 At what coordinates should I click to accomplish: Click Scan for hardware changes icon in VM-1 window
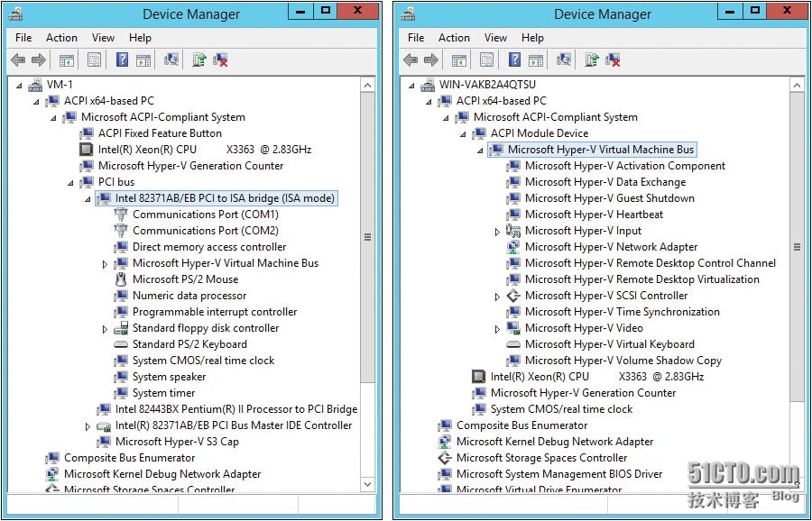click(171, 60)
